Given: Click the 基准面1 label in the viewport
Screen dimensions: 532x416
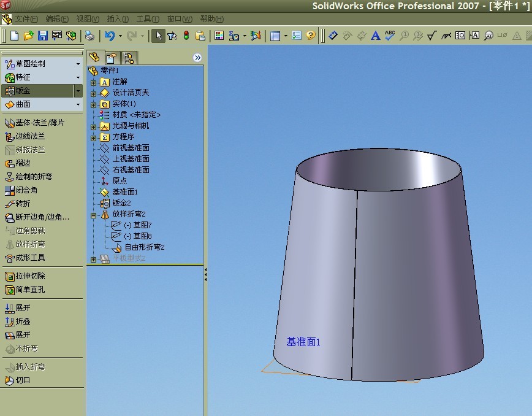Looking at the screenshot, I should (303, 342).
